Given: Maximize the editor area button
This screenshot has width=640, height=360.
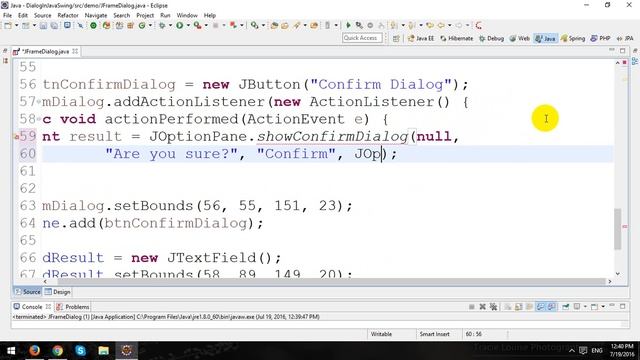Looking at the screenshot, I should click(622, 51).
